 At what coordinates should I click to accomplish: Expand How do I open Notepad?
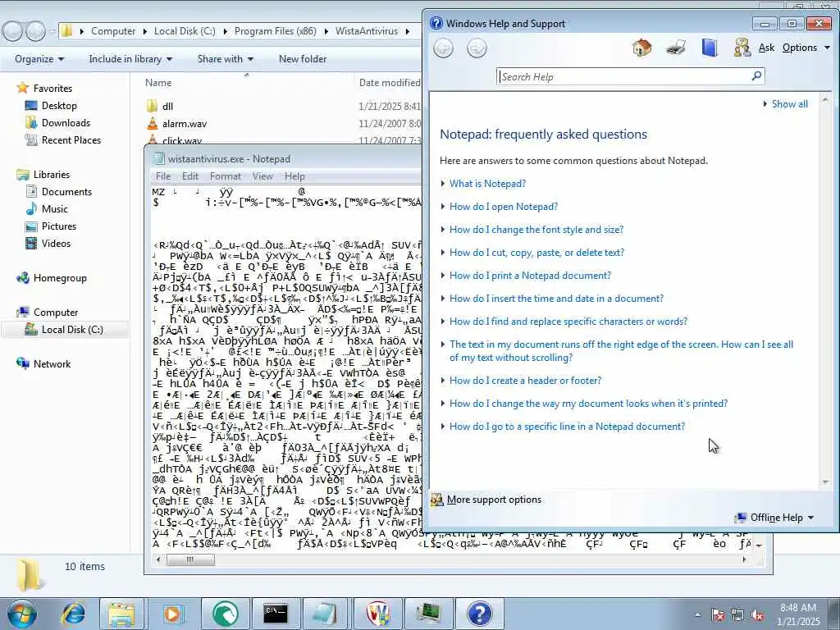pos(504,207)
